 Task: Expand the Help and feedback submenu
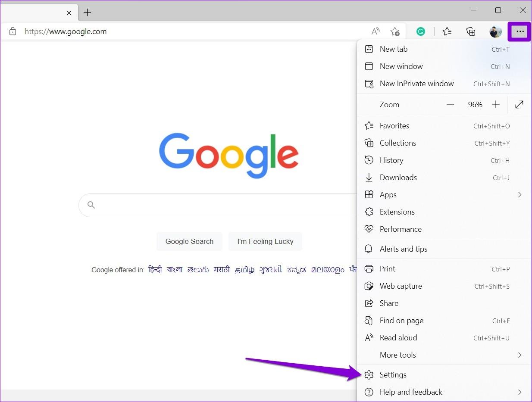(519, 392)
